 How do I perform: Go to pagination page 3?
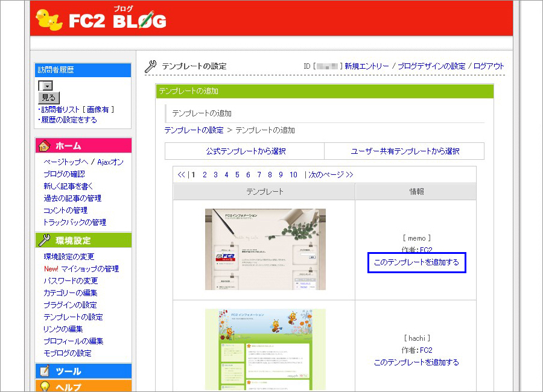(x=215, y=174)
